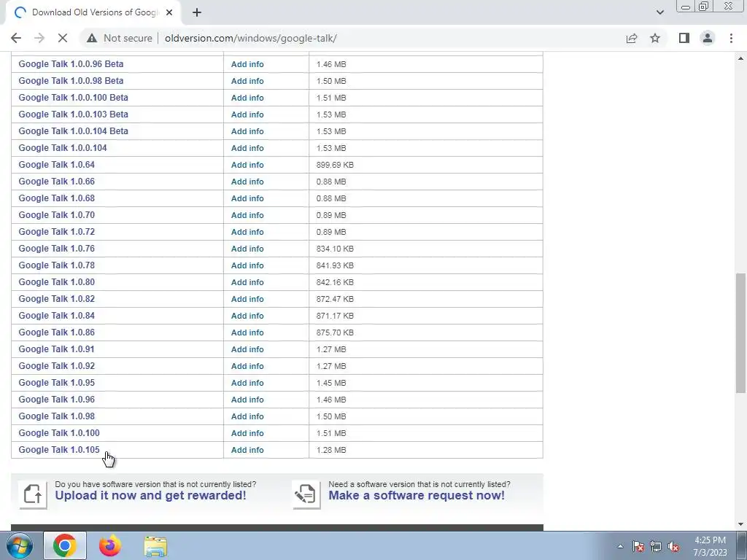Open Google Talk 1.0.64 link

coord(57,164)
